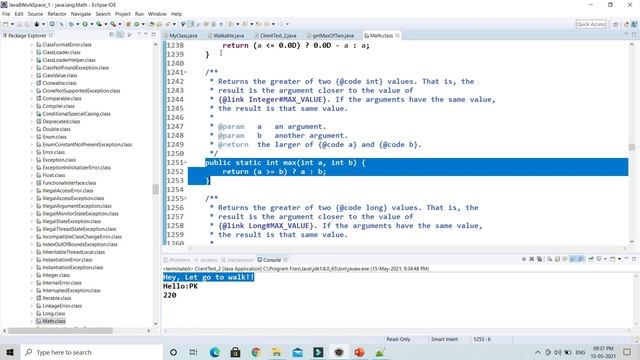Collapse the Javadoc fold at line 1255
The image size is (640, 360).
186,198
